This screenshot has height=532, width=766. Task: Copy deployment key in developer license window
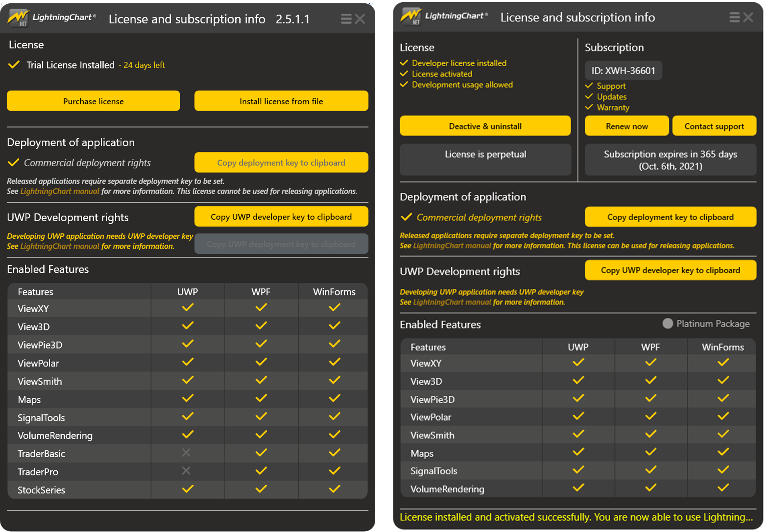(671, 217)
